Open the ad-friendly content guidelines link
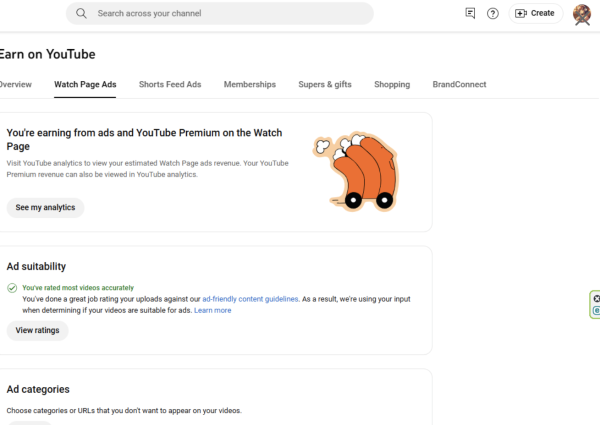 point(248,299)
